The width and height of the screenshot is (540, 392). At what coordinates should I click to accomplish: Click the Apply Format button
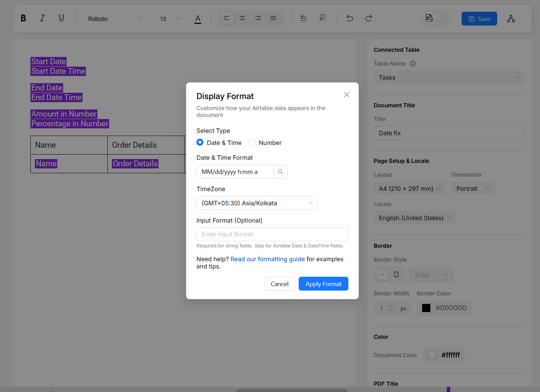pos(324,284)
